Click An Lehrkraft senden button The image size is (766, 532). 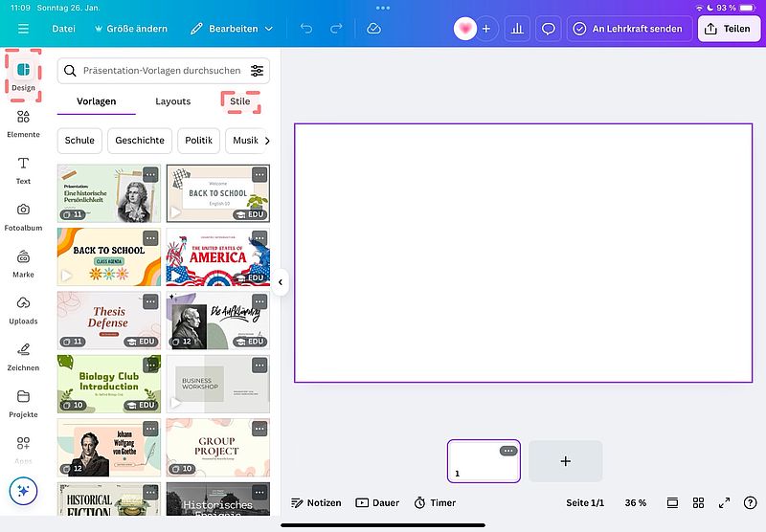(627, 29)
